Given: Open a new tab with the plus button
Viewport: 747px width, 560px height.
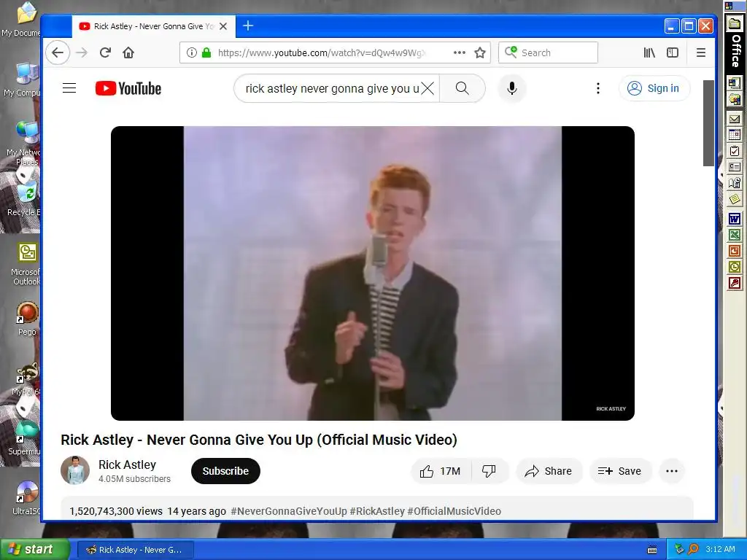Looking at the screenshot, I should click(x=248, y=26).
